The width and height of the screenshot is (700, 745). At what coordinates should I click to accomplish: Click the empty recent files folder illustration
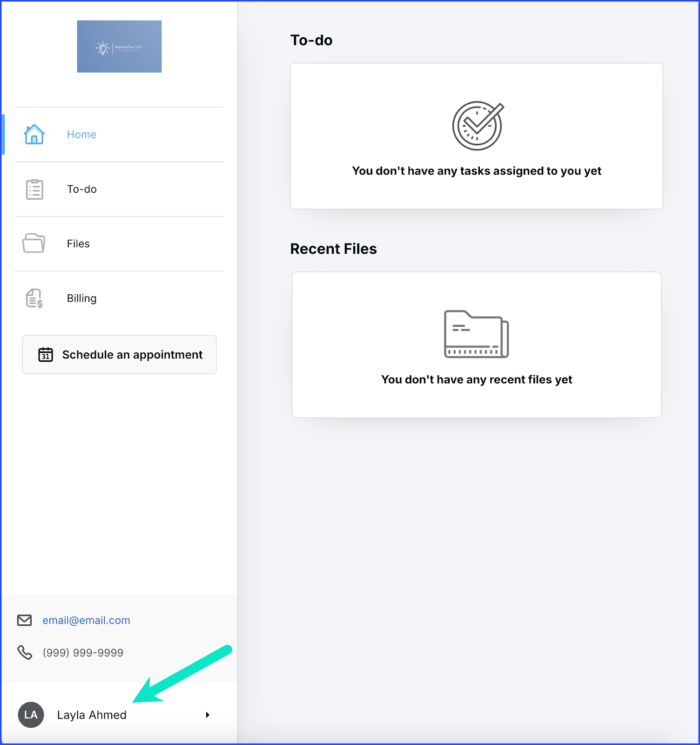pyautogui.click(x=476, y=334)
